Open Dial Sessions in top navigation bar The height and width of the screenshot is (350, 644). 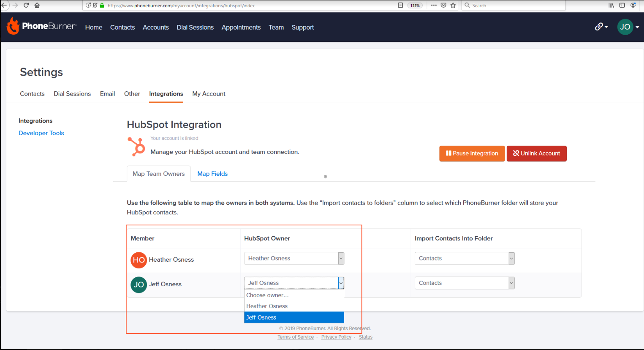(195, 27)
